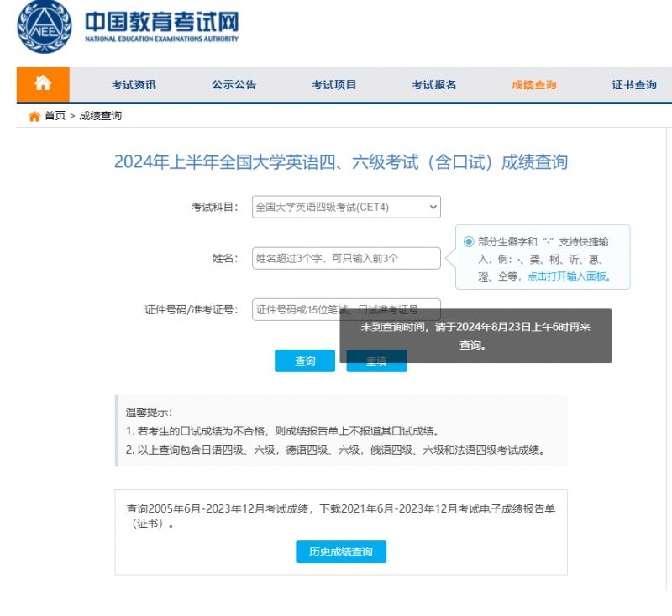Click the 中国教育考试网 site title
Screen dimensions: 672x616
(161, 22)
